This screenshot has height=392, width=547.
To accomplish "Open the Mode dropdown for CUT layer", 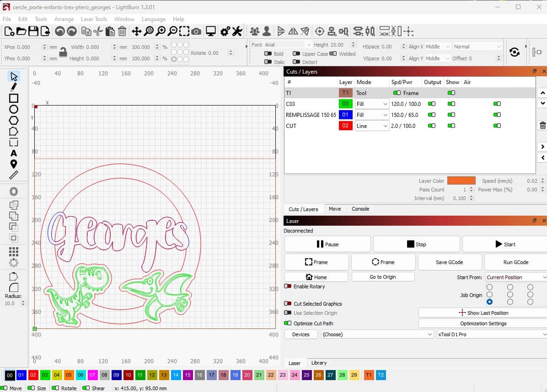I will coord(372,126).
